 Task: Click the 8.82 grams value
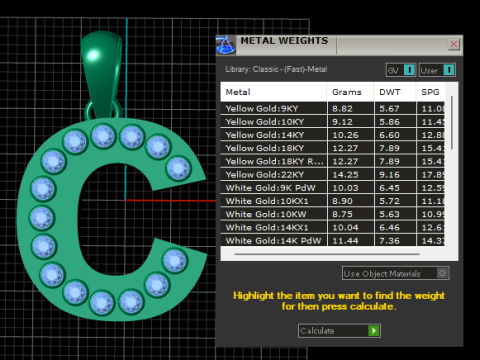342,109
